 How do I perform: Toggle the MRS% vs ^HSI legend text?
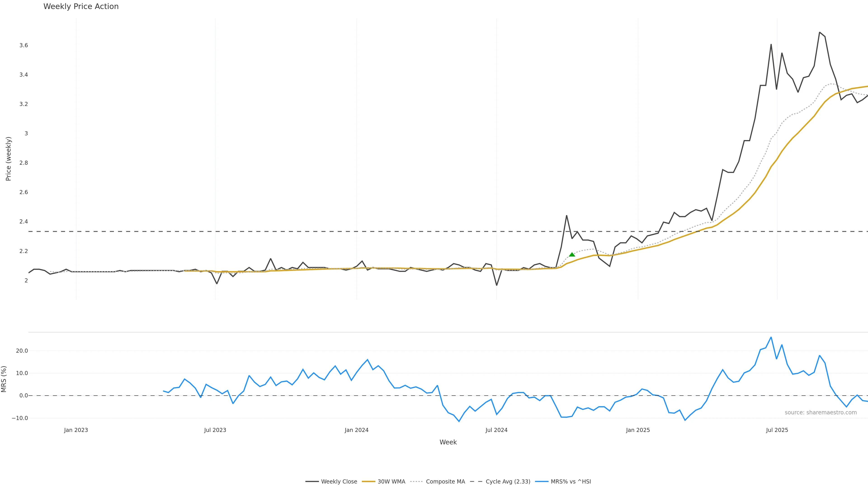click(x=571, y=482)
